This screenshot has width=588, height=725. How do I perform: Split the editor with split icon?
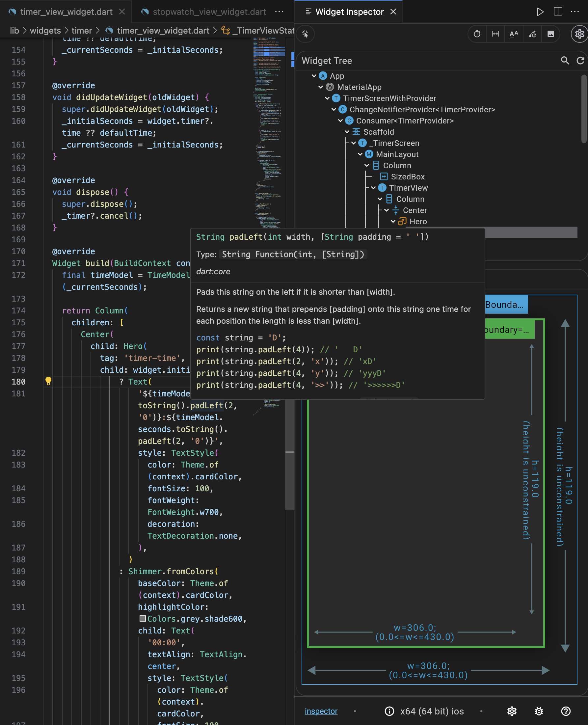(558, 12)
